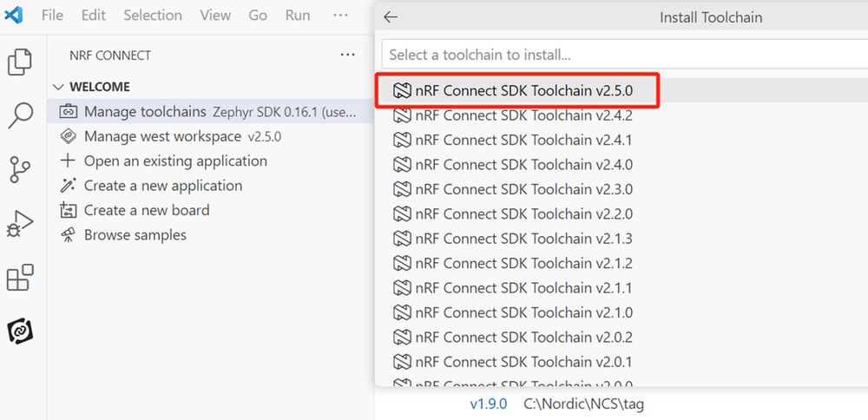The image size is (868, 420).
Task: Select nRF Connect SDK Toolchain v2.5.0
Action: click(x=524, y=90)
